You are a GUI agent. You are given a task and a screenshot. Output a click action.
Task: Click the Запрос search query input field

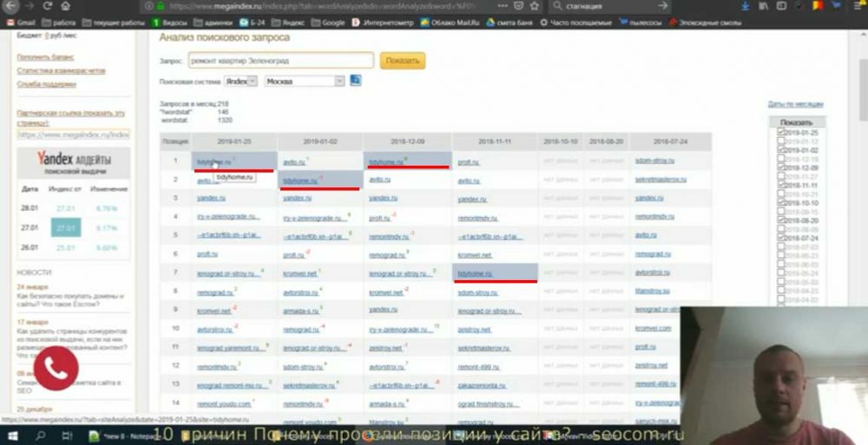click(280, 61)
